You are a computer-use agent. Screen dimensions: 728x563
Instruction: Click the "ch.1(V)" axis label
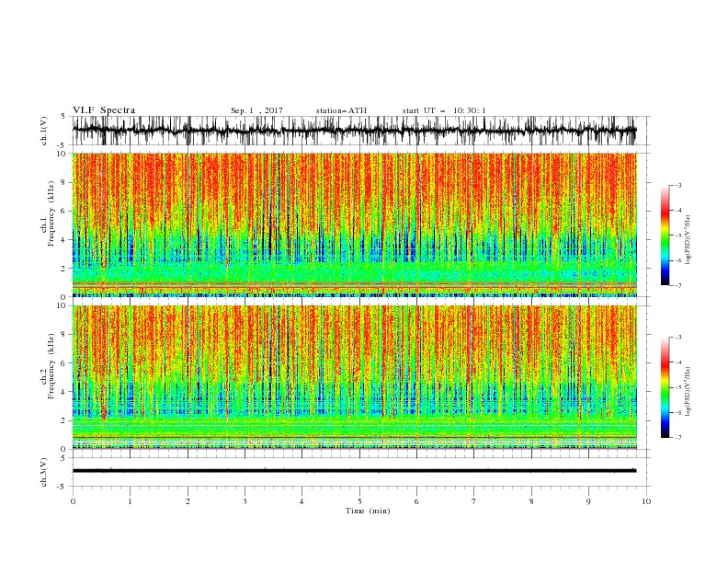(44, 131)
